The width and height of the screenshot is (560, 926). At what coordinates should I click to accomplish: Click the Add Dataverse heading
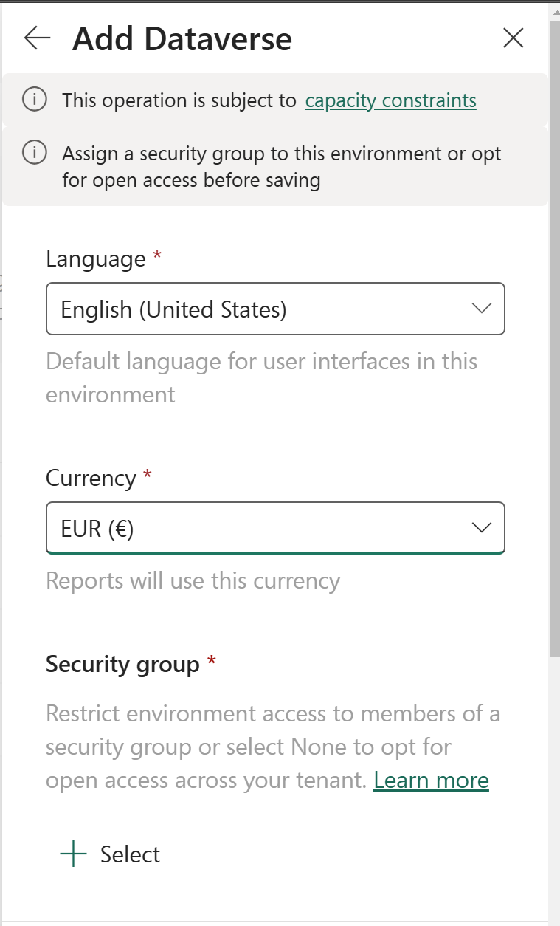click(x=182, y=38)
